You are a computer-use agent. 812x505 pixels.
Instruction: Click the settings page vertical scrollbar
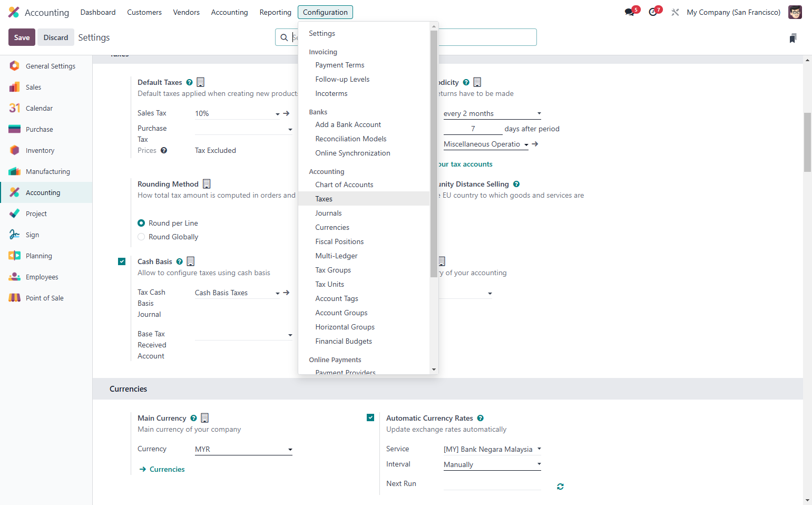(807, 142)
